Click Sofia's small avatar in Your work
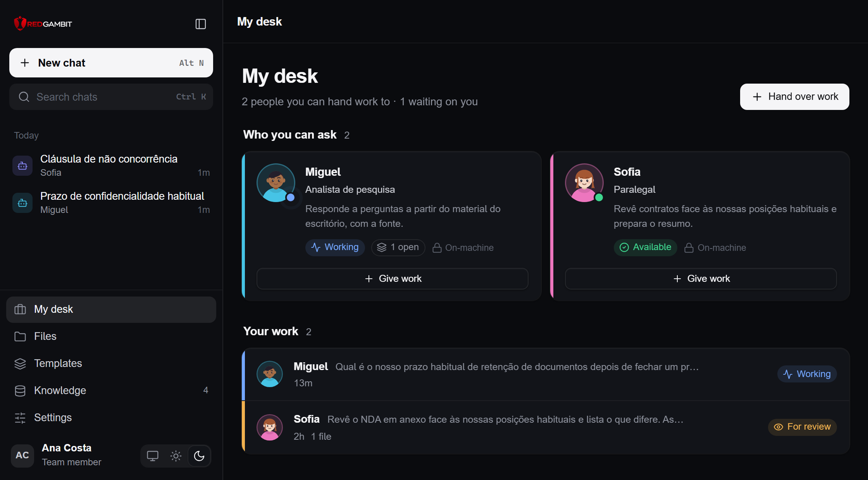 tap(270, 427)
